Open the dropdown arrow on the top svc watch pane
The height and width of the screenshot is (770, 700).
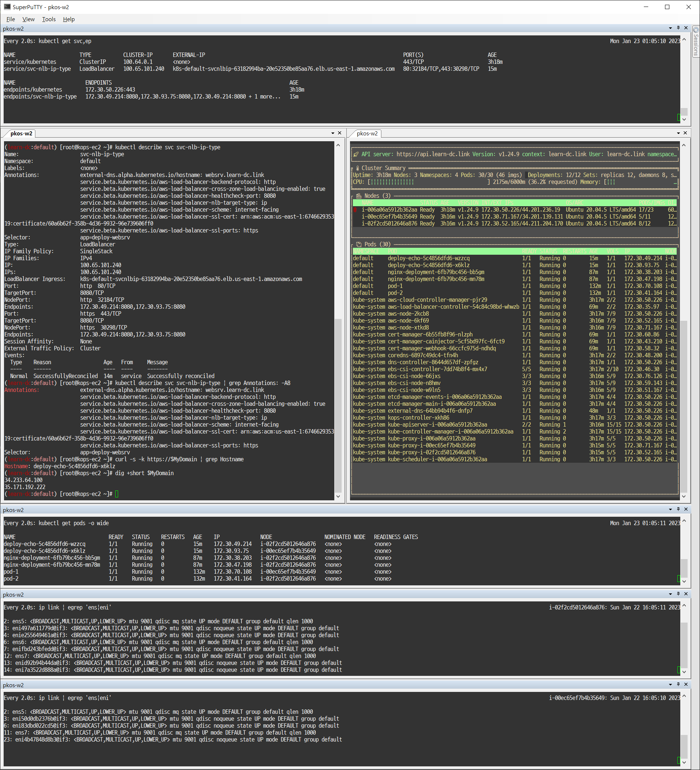[670, 28]
